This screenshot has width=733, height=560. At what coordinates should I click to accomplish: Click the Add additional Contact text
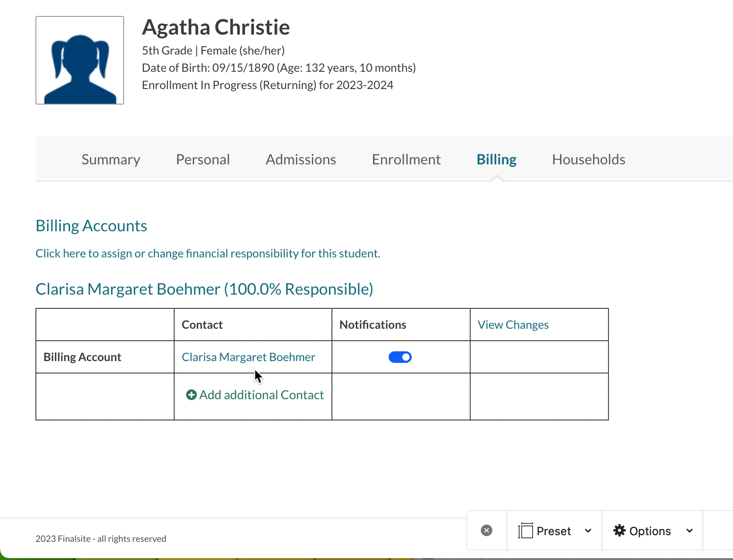click(261, 395)
